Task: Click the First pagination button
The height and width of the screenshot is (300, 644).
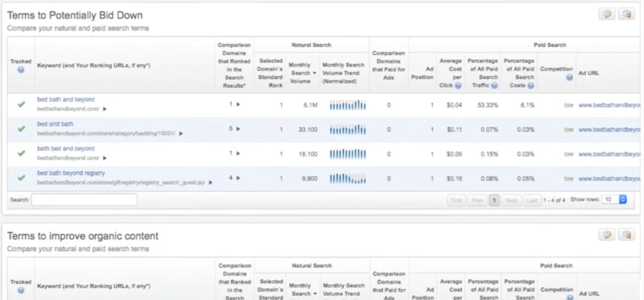Action: (x=456, y=200)
